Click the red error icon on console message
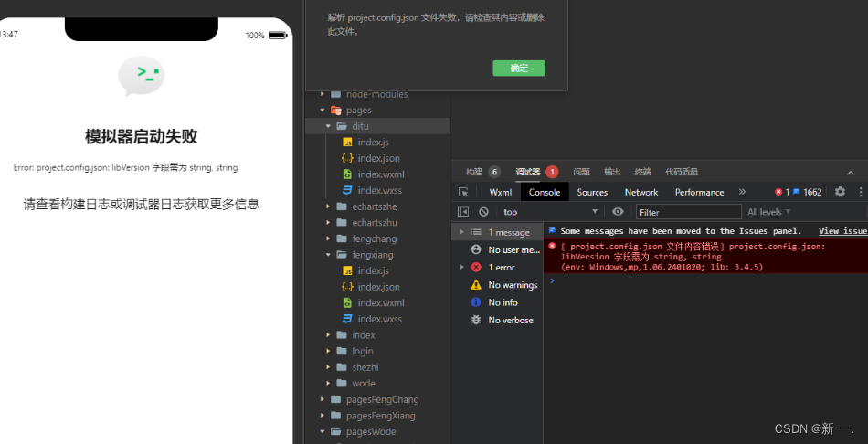Viewport: 868px width, 444px height. tap(552, 246)
